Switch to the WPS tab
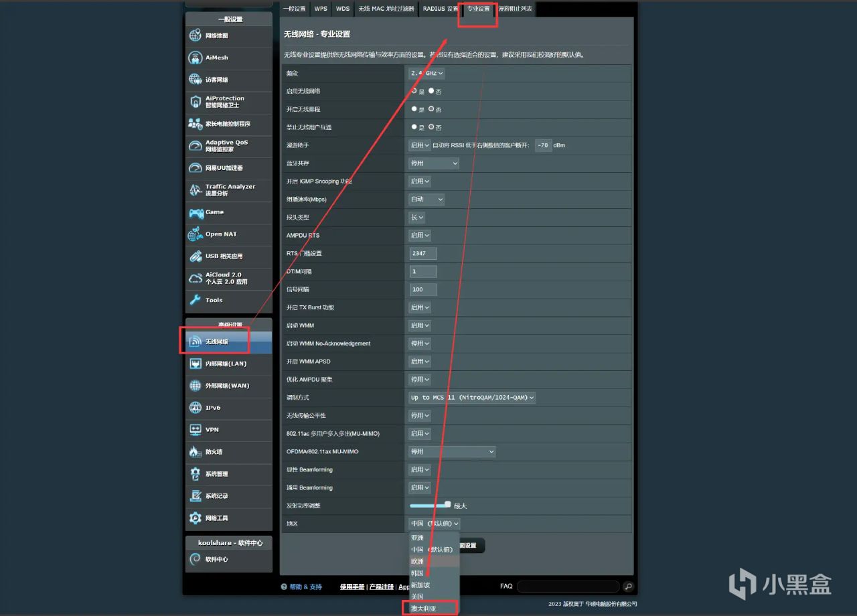The image size is (857, 616). pos(321,9)
